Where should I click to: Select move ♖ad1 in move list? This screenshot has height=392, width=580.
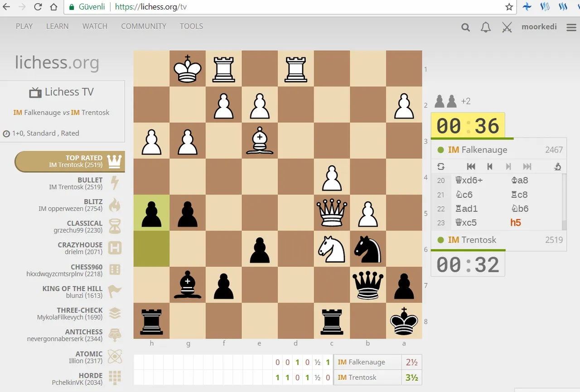pos(479,209)
